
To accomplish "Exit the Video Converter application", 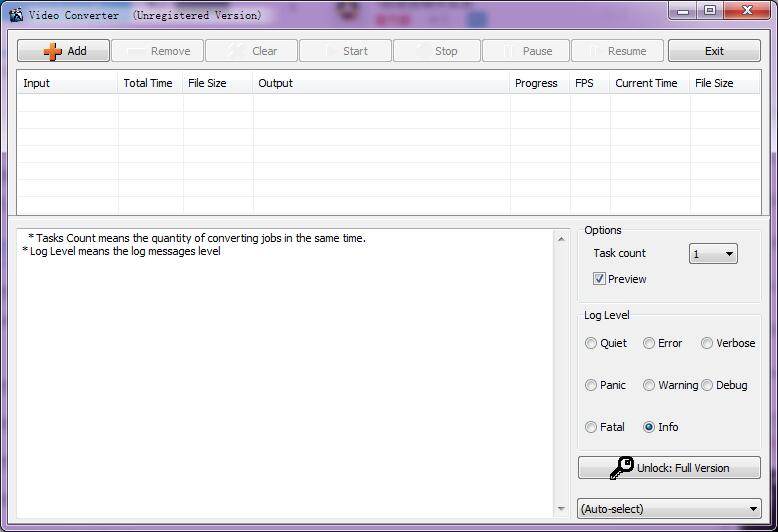I will pos(714,51).
